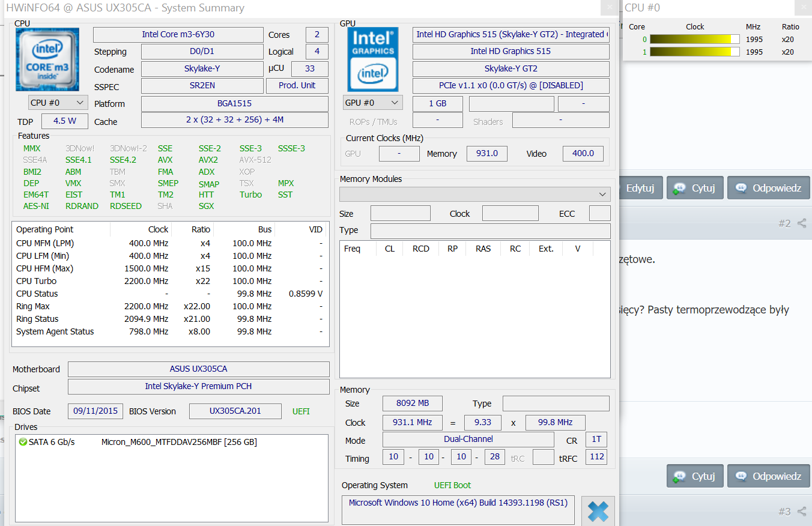Click the 931.0 GPU memory clock field
The width and height of the screenshot is (812, 526).
(x=487, y=153)
